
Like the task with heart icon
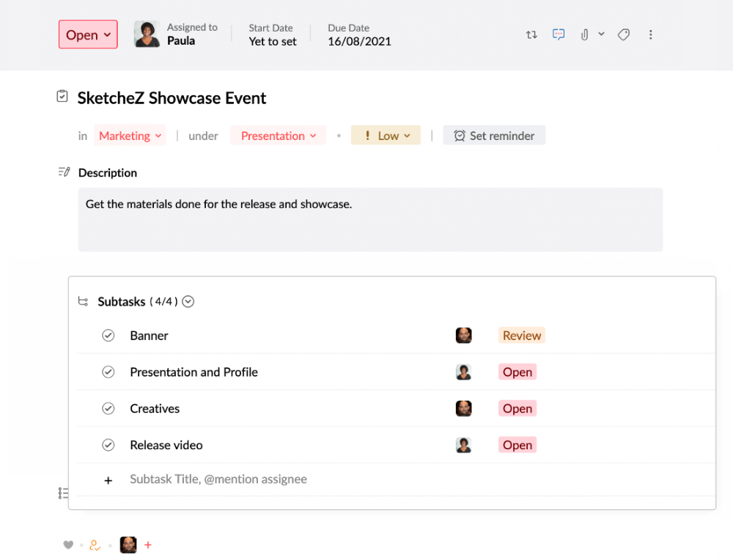coord(68,545)
